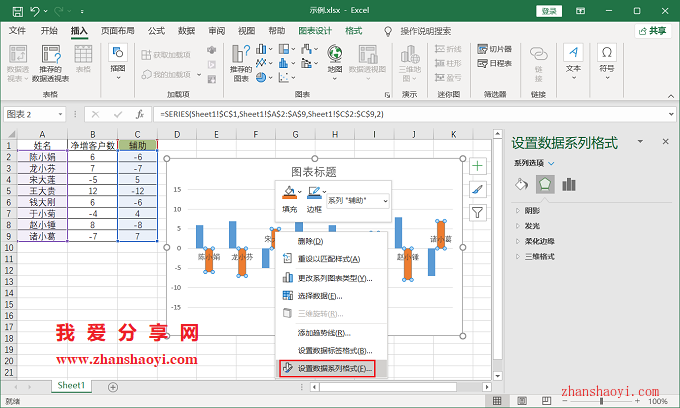This screenshot has height=408, width=680.
Task: Open the series selector dropdown in mini toolbar
Action: click(385, 201)
